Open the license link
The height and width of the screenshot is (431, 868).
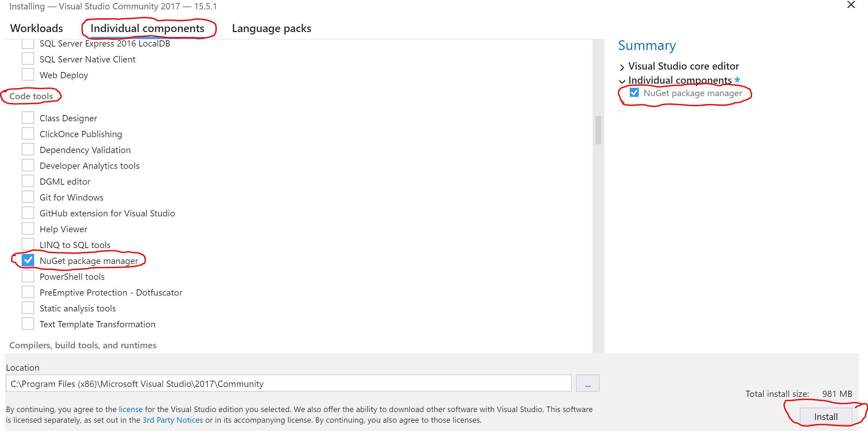tap(131, 409)
